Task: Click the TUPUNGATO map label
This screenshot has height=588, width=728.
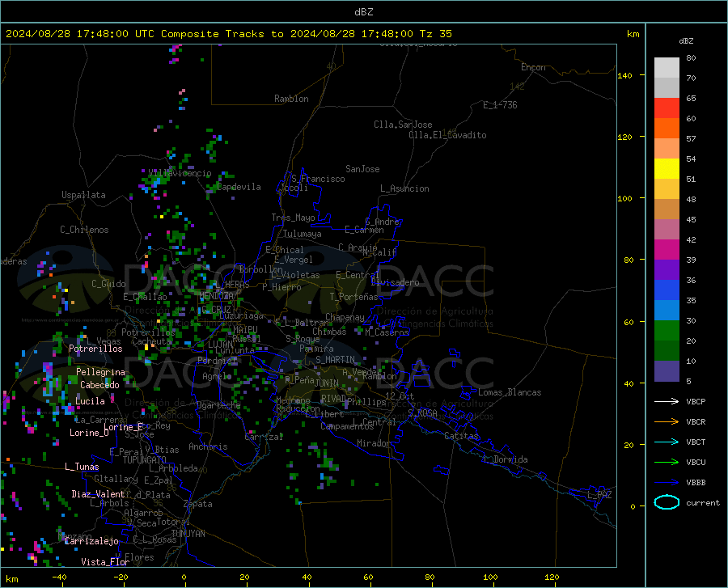Action: coord(145,460)
